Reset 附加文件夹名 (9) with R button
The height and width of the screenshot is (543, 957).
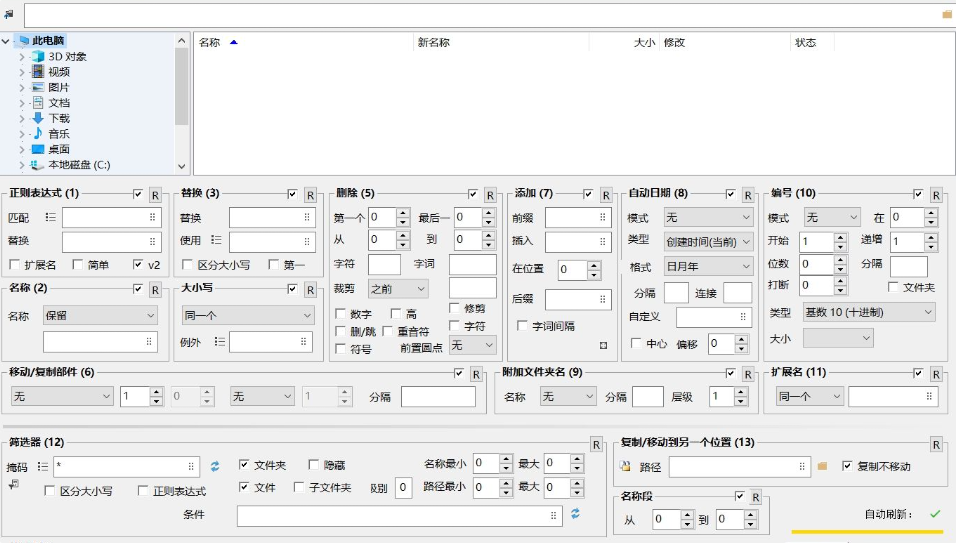click(748, 375)
